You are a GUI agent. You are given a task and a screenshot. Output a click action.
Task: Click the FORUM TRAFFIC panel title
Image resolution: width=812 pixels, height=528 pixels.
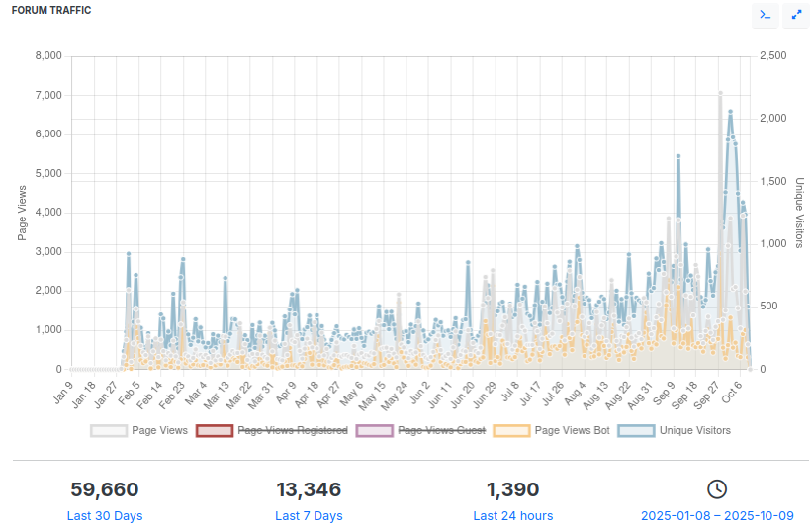click(x=51, y=10)
